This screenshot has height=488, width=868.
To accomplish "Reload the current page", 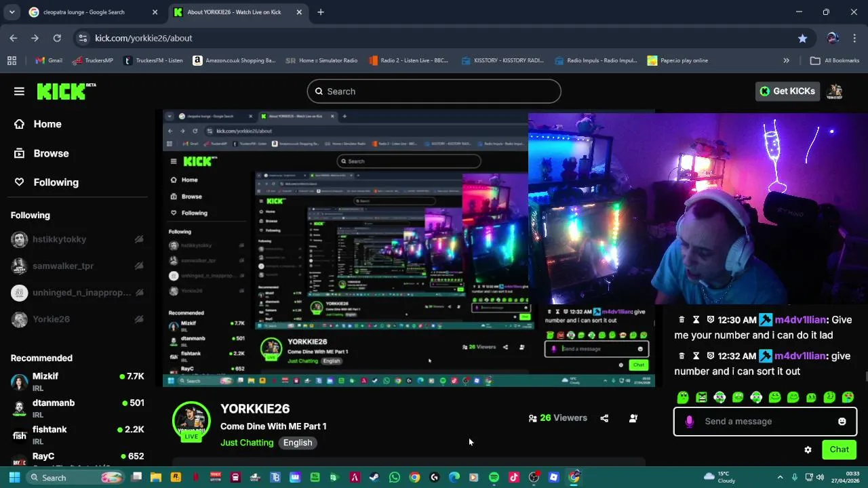I will [57, 38].
